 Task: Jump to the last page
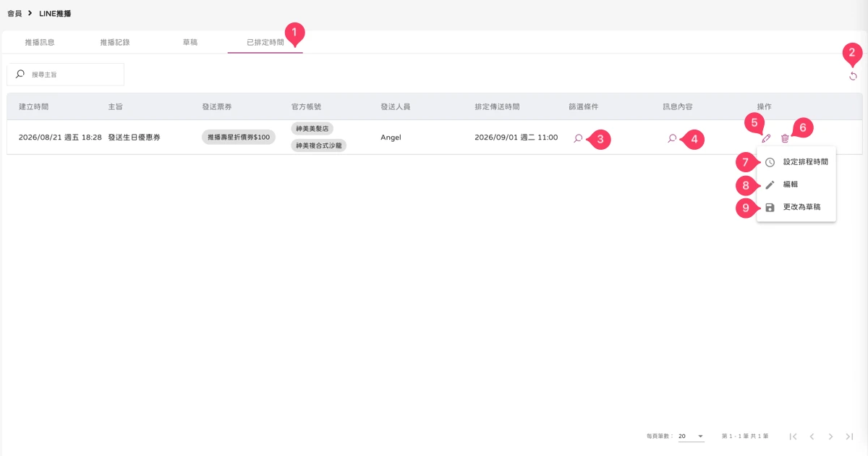pos(850,436)
